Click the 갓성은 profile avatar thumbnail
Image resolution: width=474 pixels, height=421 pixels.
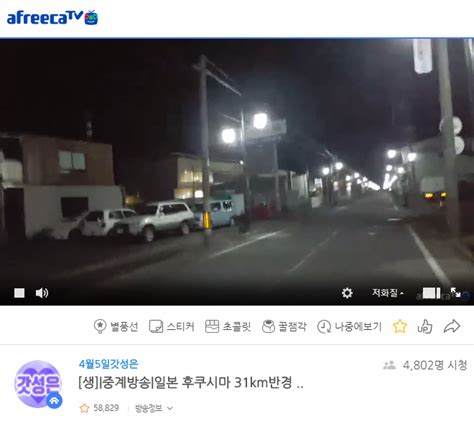pyautogui.click(x=38, y=384)
